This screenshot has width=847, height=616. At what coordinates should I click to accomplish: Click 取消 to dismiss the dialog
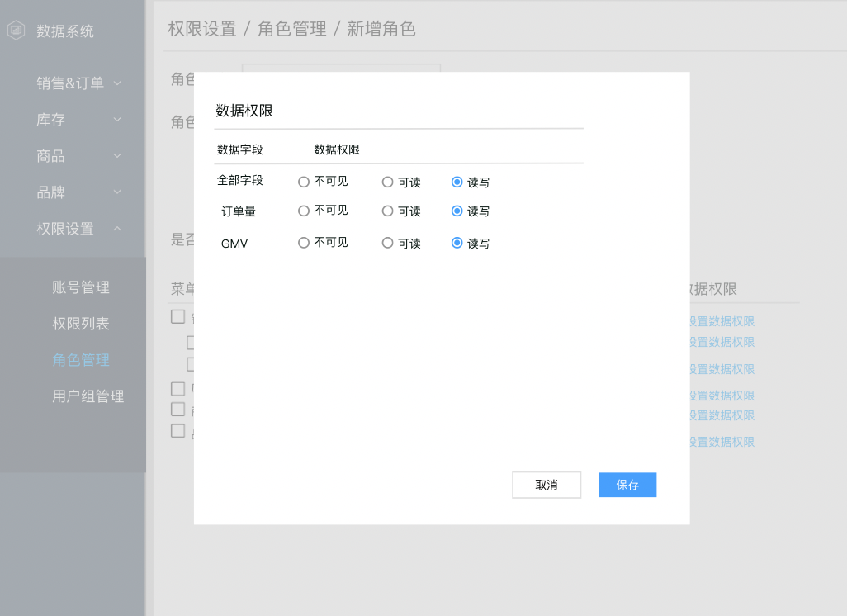[x=547, y=485]
